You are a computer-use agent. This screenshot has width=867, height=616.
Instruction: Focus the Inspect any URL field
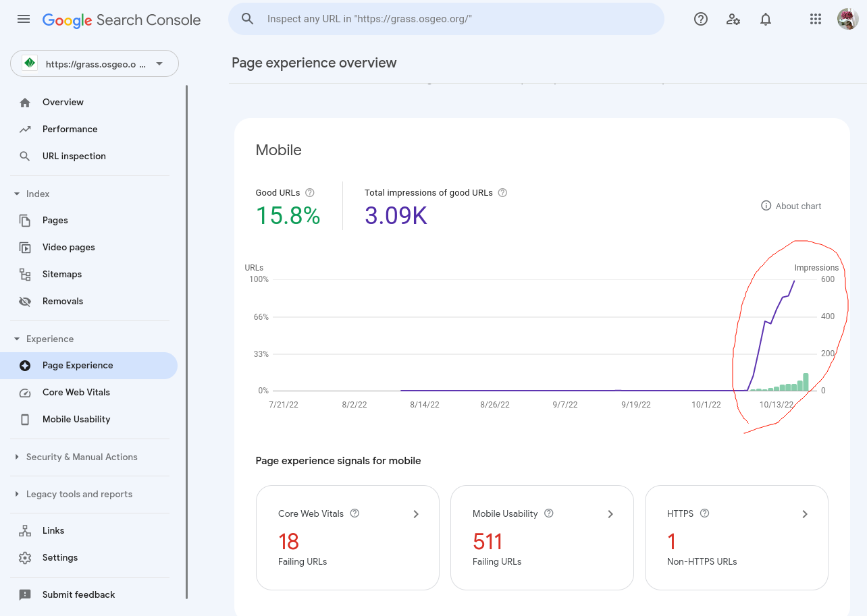point(446,19)
